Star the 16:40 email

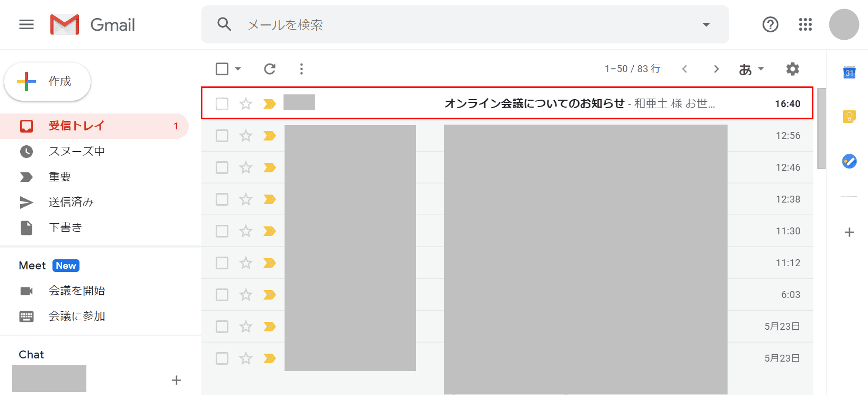tap(246, 104)
